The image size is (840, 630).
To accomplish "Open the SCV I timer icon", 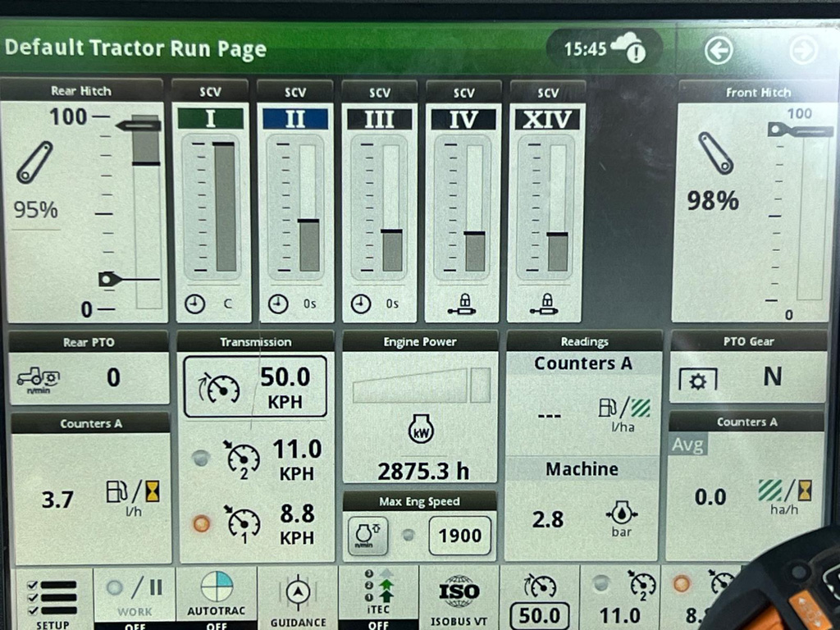I will coord(194,304).
